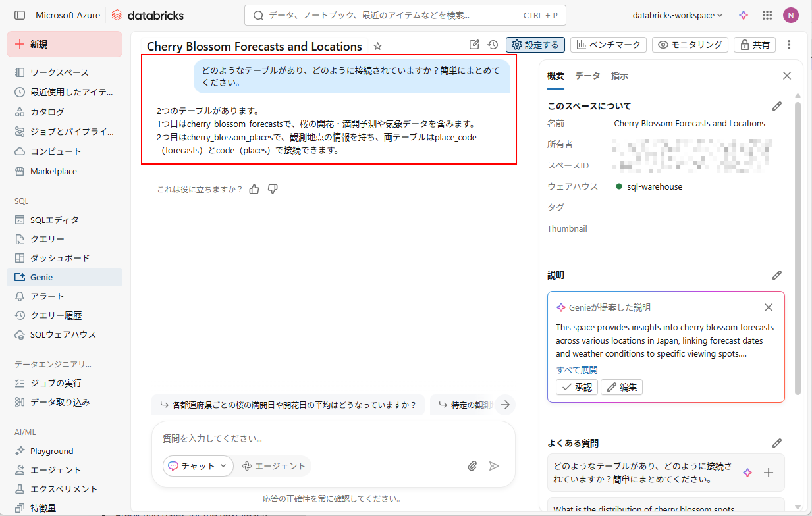Toggle the Settings panel button
The width and height of the screenshot is (812, 516).
535,45
